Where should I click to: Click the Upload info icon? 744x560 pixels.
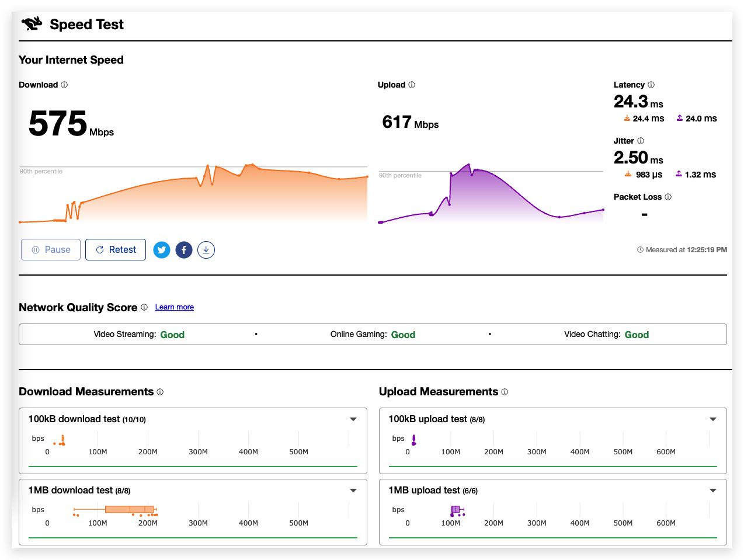coord(412,85)
